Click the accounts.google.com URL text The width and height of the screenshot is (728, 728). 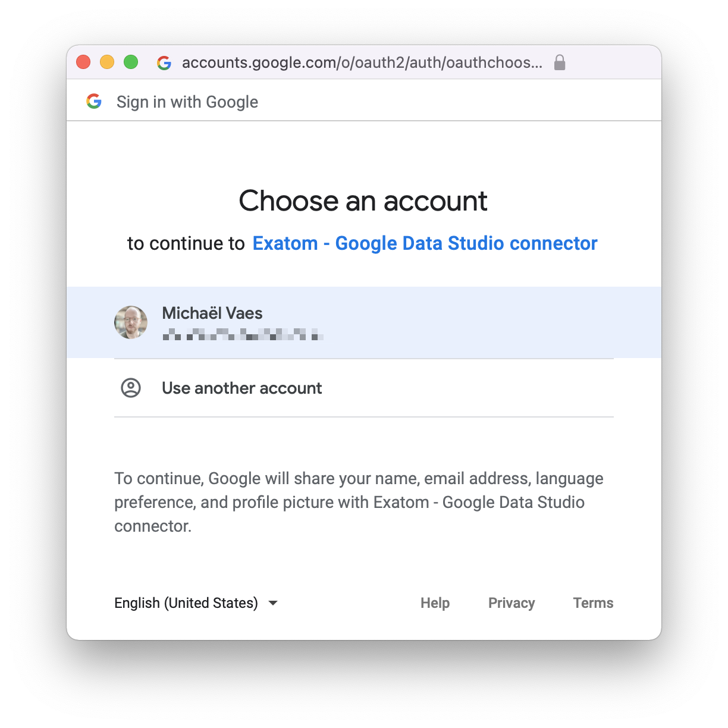tap(362, 62)
